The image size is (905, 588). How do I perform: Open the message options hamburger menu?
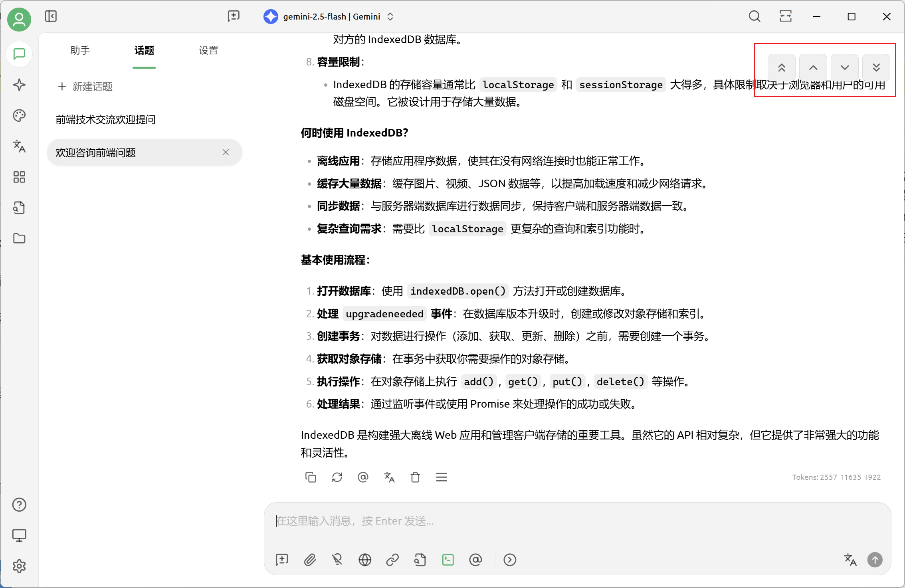(x=442, y=477)
